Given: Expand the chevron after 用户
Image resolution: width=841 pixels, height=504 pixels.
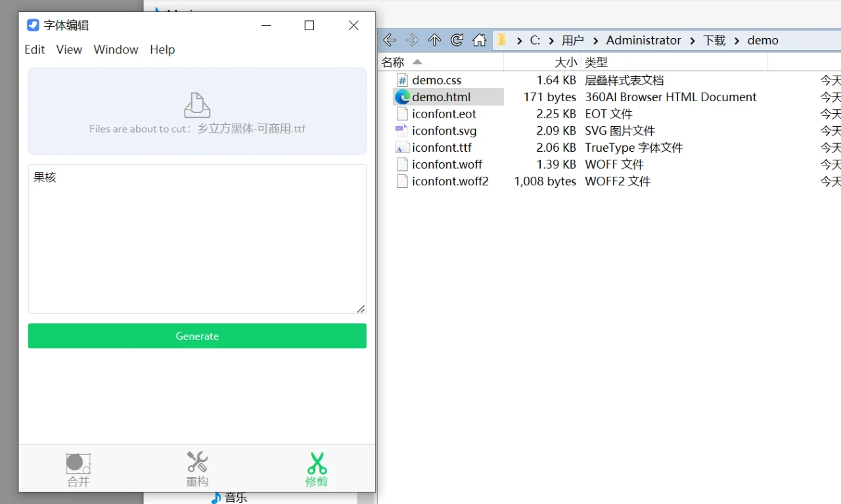Looking at the screenshot, I should tap(595, 40).
